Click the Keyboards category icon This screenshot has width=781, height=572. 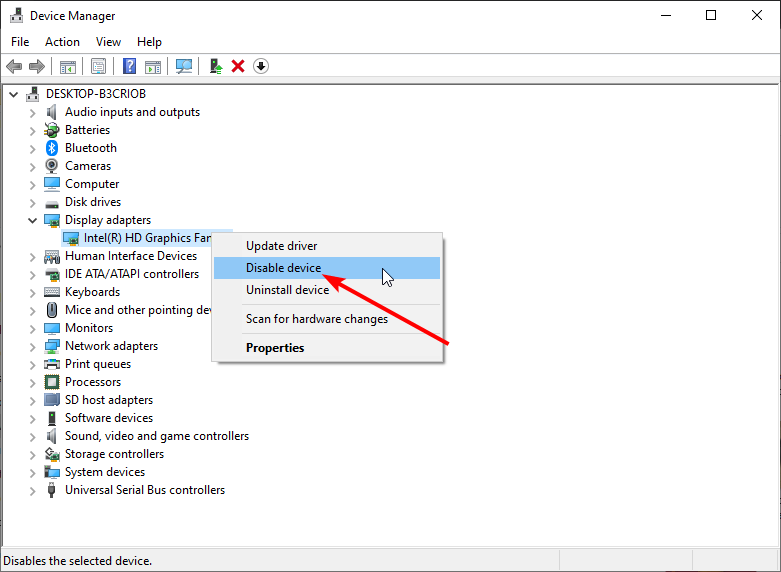(52, 292)
